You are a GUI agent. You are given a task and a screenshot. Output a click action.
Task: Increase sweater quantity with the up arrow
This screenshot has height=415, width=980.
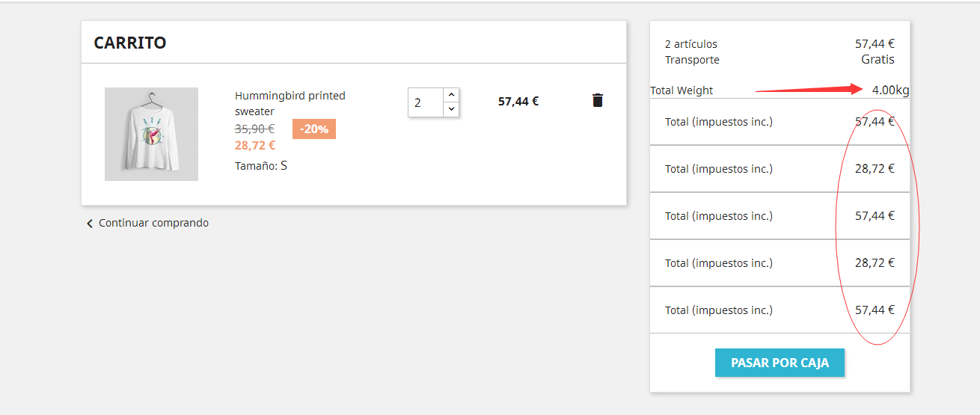[x=450, y=95]
